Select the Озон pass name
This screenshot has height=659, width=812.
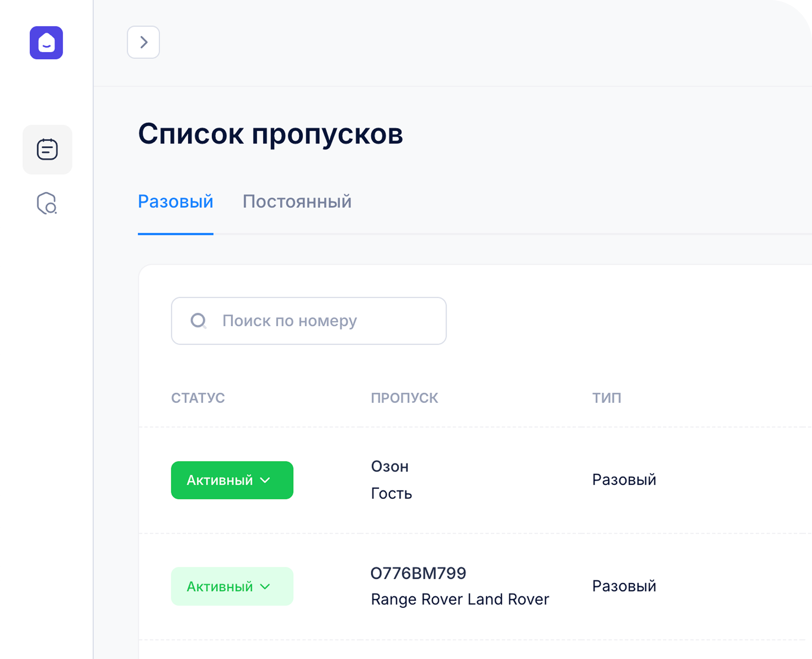390,467
